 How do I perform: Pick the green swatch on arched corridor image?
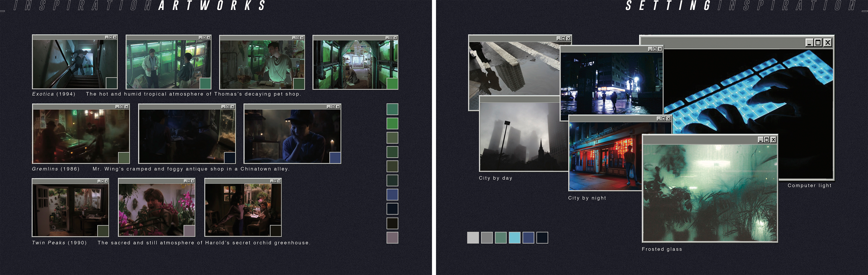click(392, 84)
